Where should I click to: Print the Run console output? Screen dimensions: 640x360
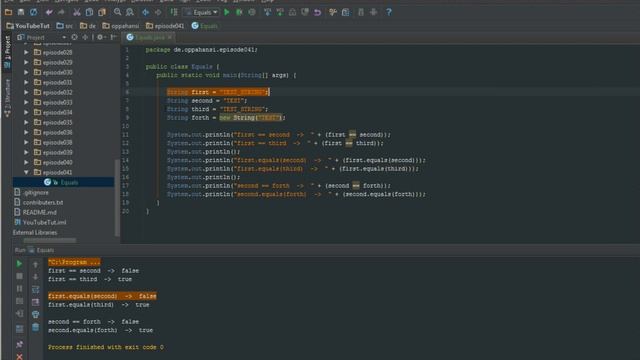(36, 314)
